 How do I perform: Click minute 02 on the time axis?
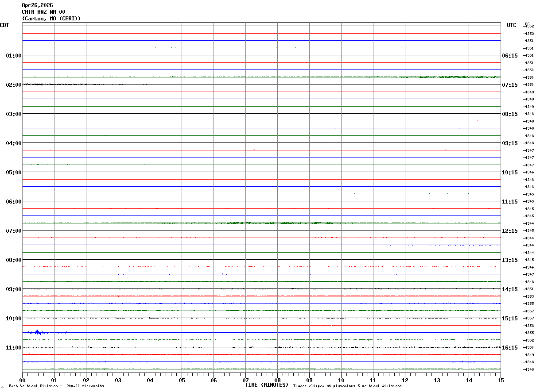(x=86, y=380)
